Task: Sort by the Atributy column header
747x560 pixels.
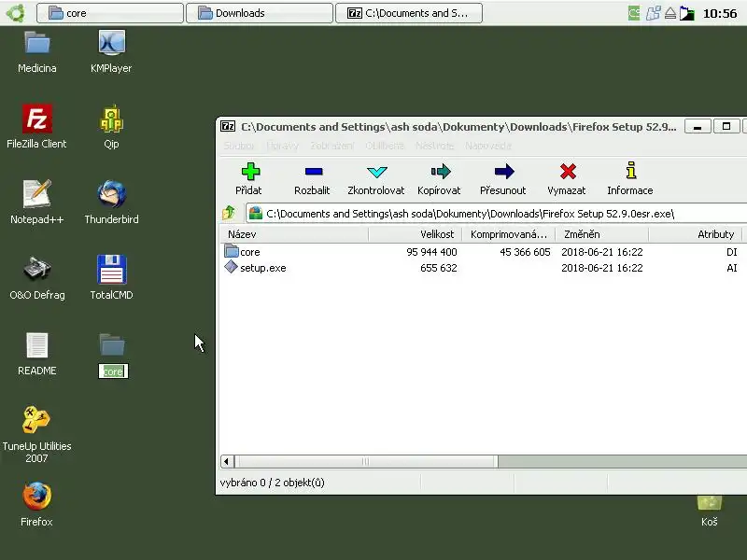Action: (695, 234)
